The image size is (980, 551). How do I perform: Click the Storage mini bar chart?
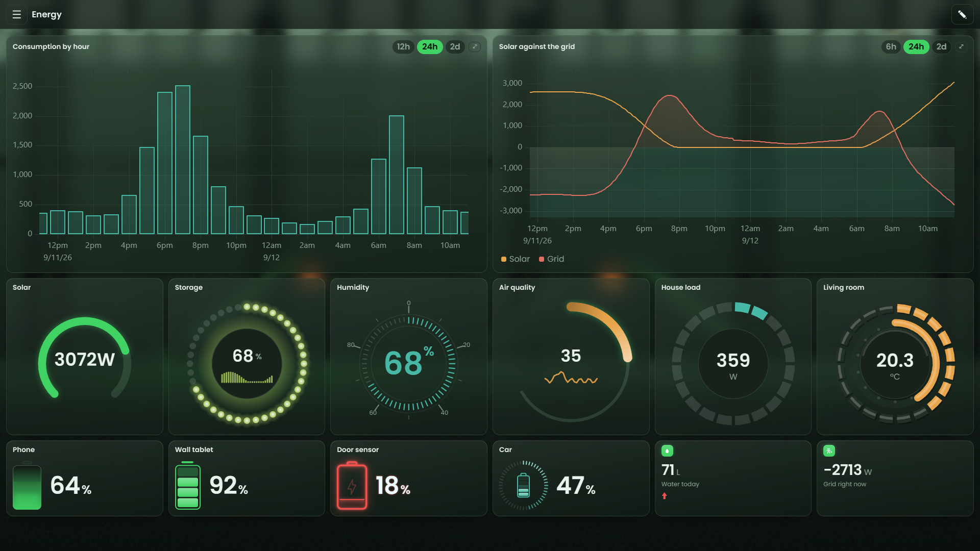point(247,377)
